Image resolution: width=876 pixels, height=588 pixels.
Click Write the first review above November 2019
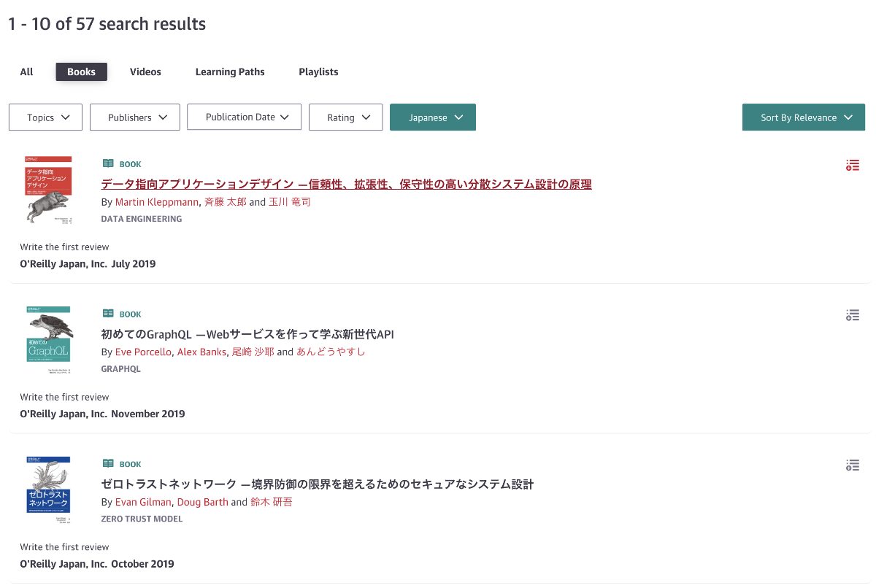[64, 398]
